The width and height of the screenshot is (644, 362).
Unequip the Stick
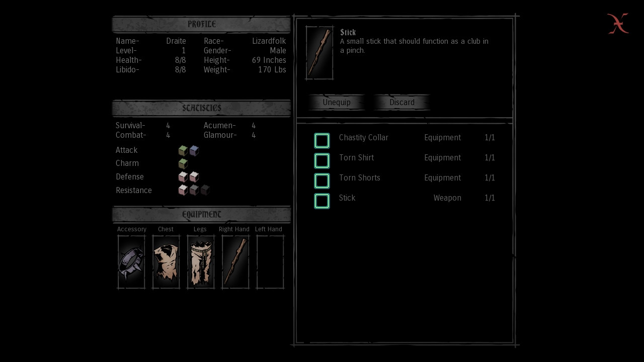click(337, 102)
